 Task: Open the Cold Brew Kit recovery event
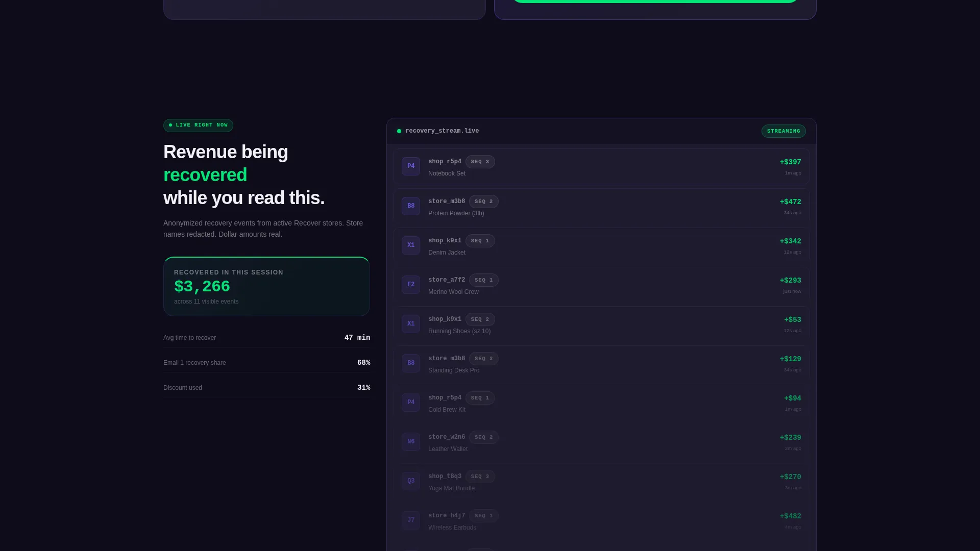click(x=601, y=403)
